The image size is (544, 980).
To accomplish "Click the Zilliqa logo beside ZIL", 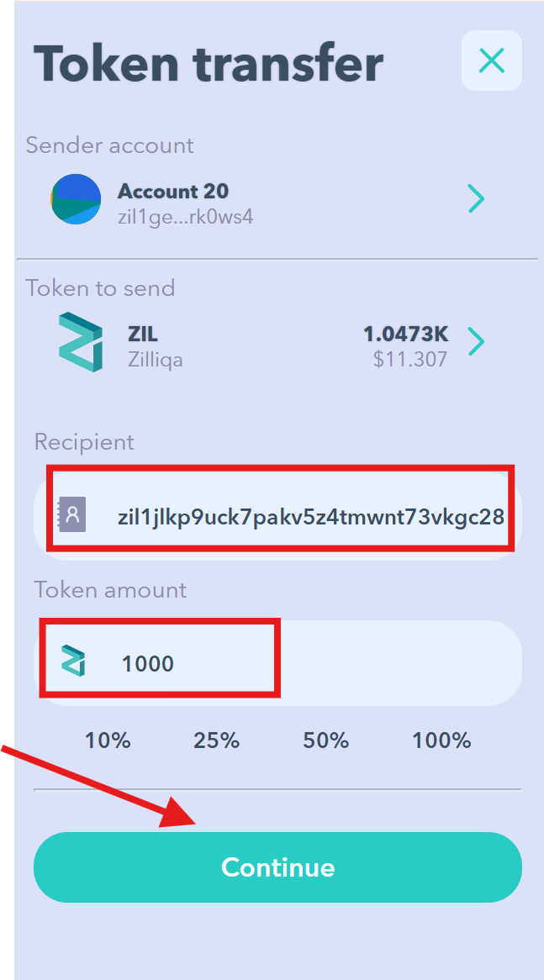I will (80, 343).
